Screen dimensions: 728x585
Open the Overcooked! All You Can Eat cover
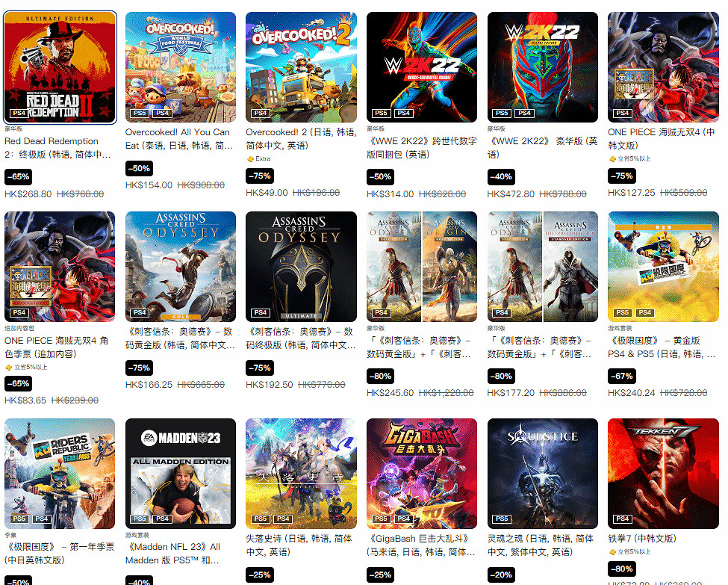[181, 67]
